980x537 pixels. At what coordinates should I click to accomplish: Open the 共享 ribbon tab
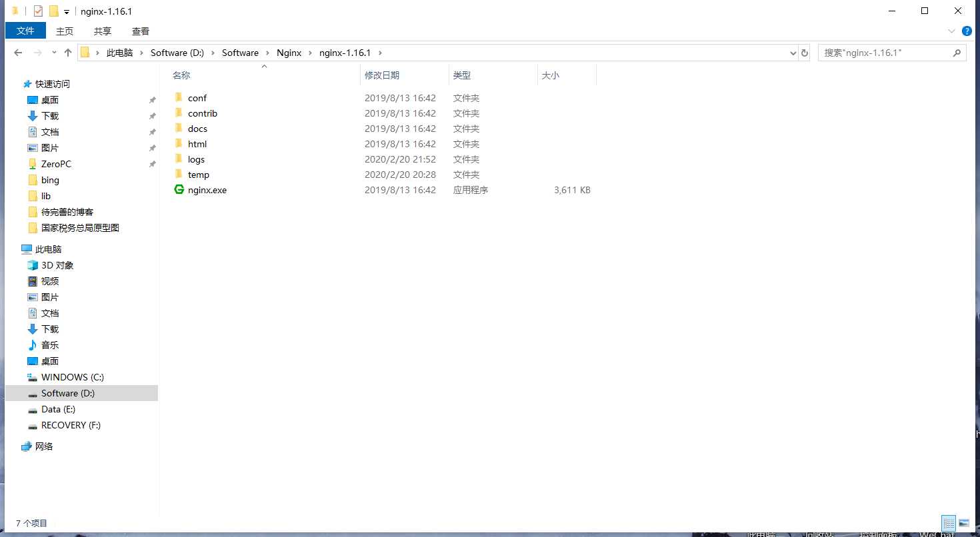pos(103,31)
